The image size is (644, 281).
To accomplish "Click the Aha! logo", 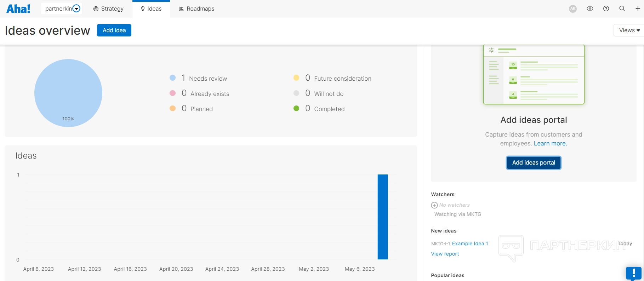I will pos(18,9).
